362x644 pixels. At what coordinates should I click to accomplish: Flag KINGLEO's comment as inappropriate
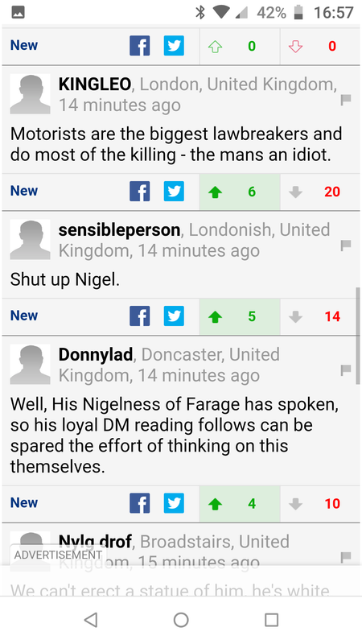pos(346,100)
